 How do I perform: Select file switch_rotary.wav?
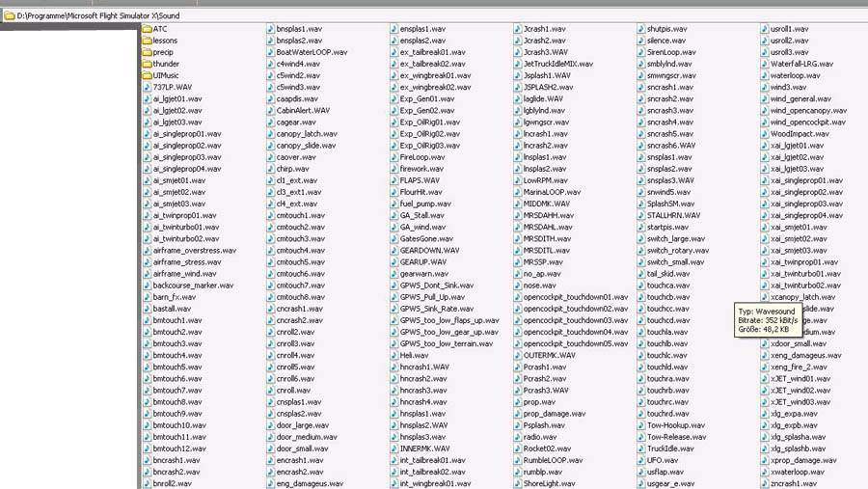point(678,251)
